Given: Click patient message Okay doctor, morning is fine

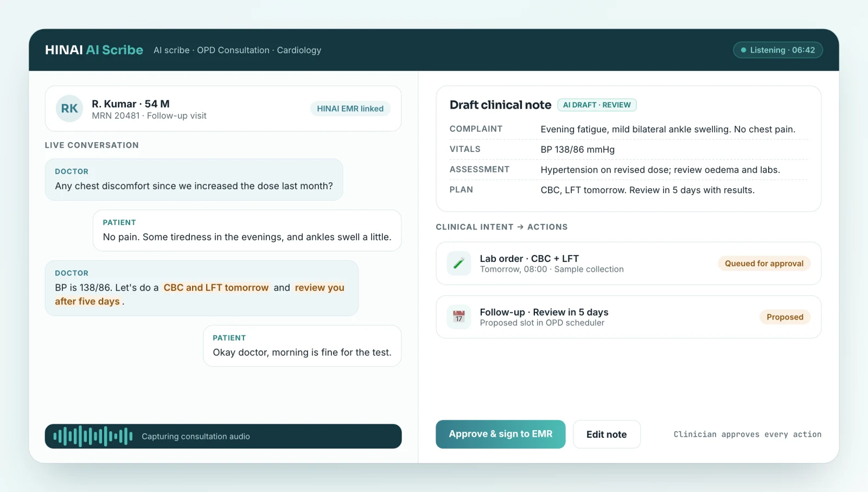Looking at the screenshot, I should 302,346.
